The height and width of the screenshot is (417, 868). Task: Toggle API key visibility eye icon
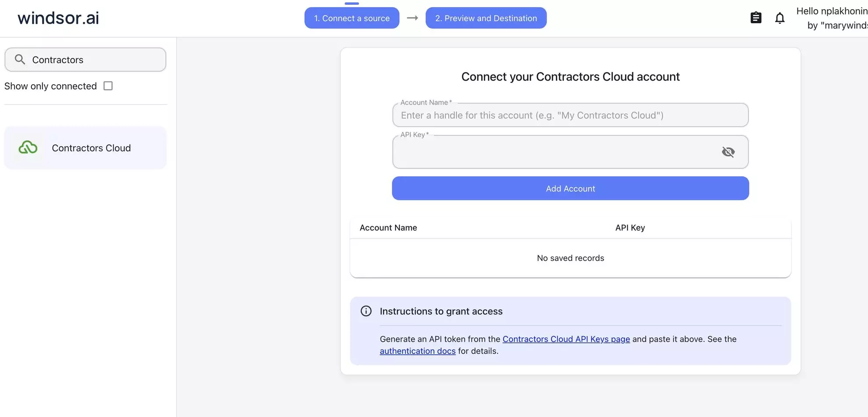[728, 152]
